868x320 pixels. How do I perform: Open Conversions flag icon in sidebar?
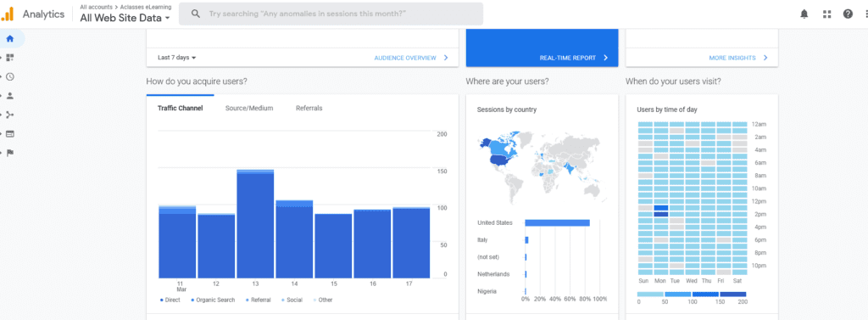coord(10,153)
